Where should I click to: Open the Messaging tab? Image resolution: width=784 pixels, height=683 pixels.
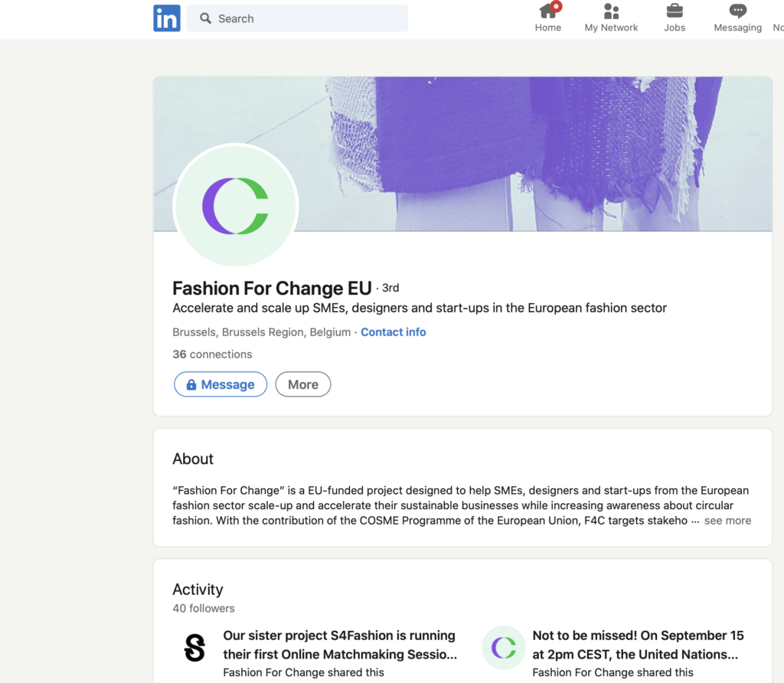[737, 18]
